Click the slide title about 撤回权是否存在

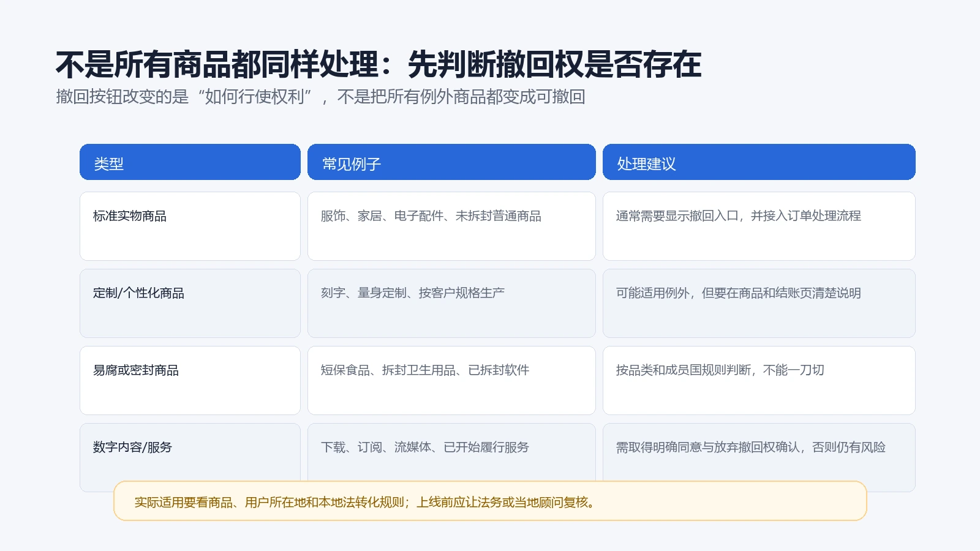379,64
